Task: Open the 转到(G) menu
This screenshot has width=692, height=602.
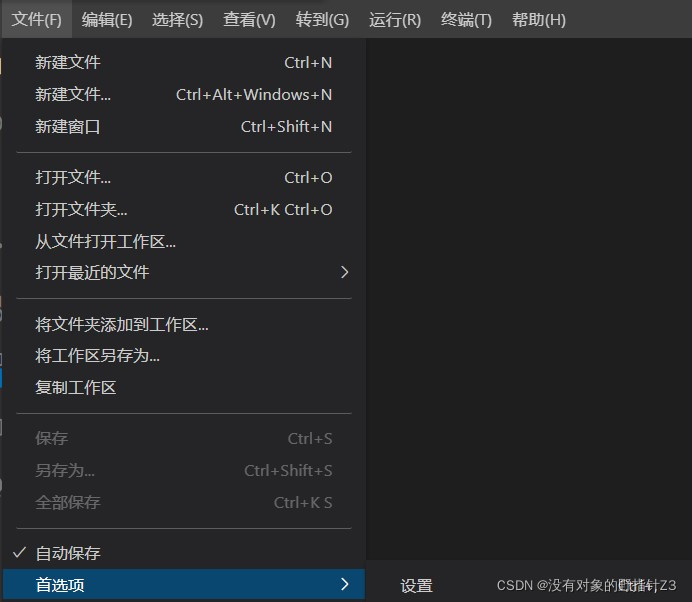Action: click(322, 19)
